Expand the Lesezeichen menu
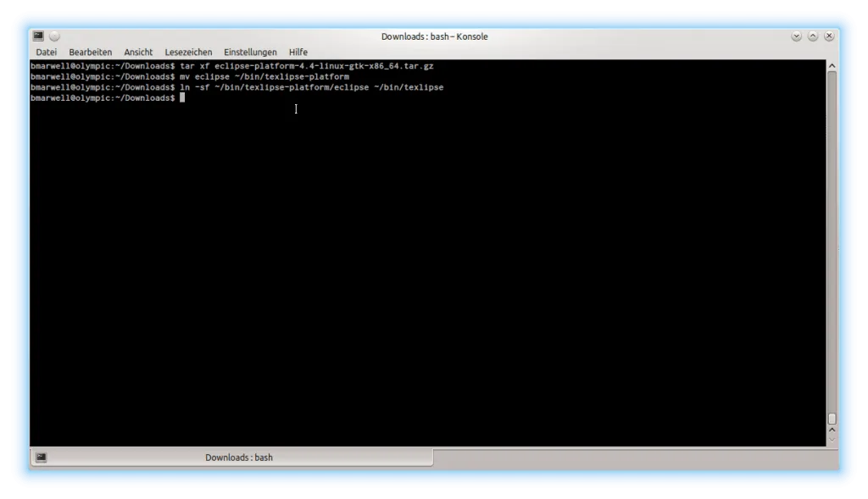This screenshot has width=868, height=499. click(x=188, y=53)
